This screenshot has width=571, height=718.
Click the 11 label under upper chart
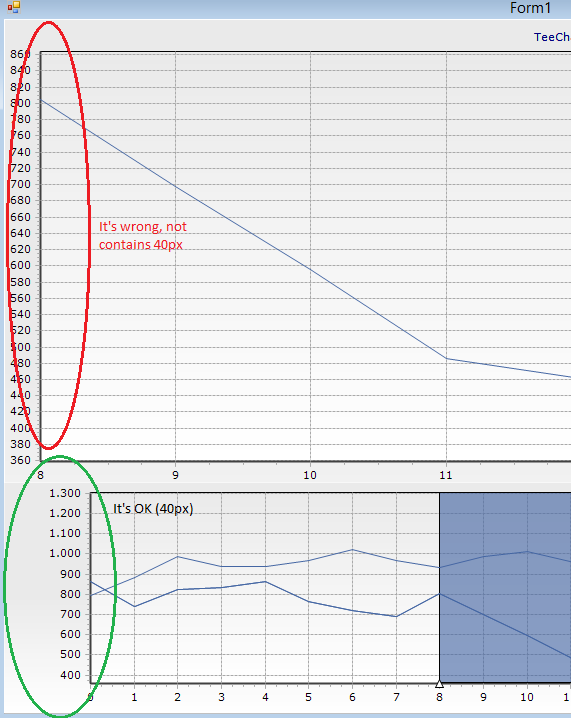(446, 475)
